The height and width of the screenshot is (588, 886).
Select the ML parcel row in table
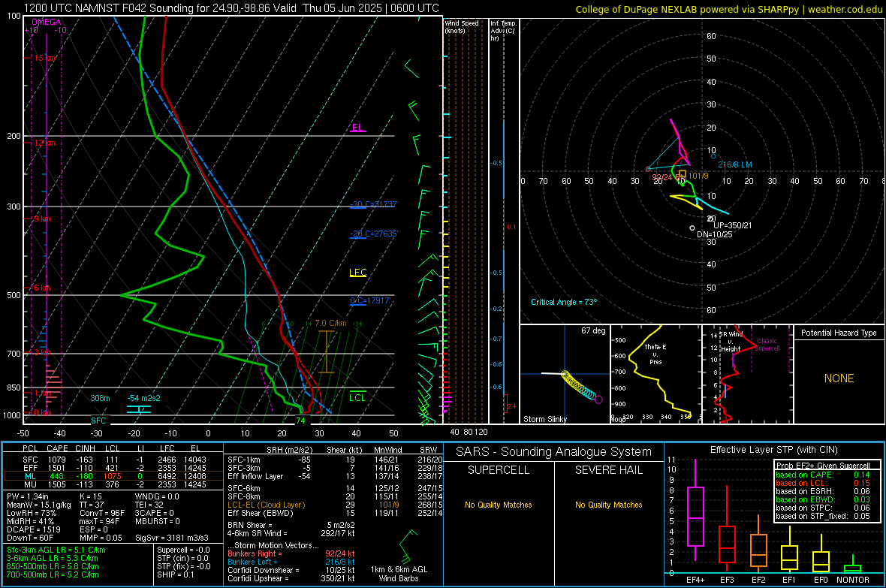coord(113,476)
